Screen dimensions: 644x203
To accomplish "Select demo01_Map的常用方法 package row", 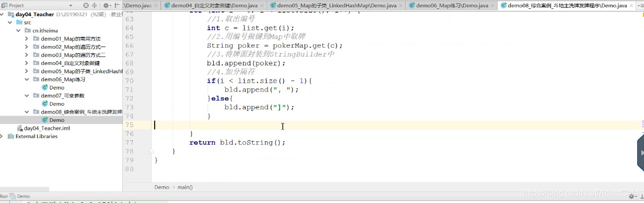I will 61,39.
